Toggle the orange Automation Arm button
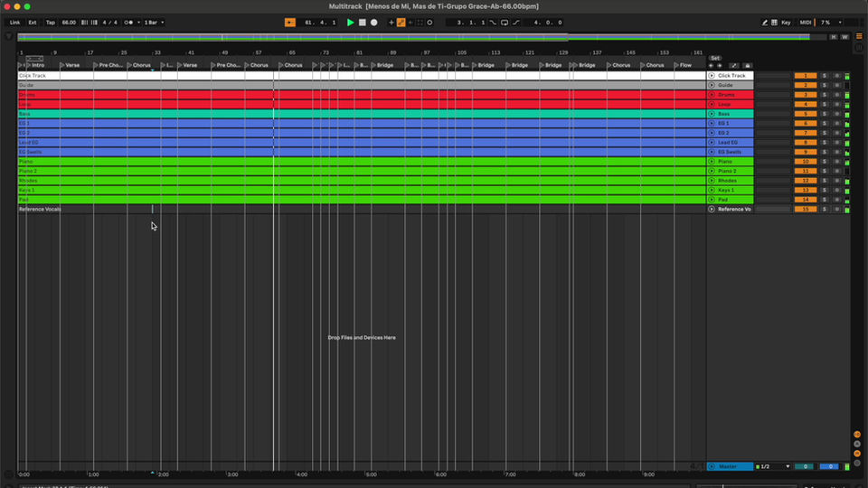Viewport: 868px width, 488px height. (401, 23)
